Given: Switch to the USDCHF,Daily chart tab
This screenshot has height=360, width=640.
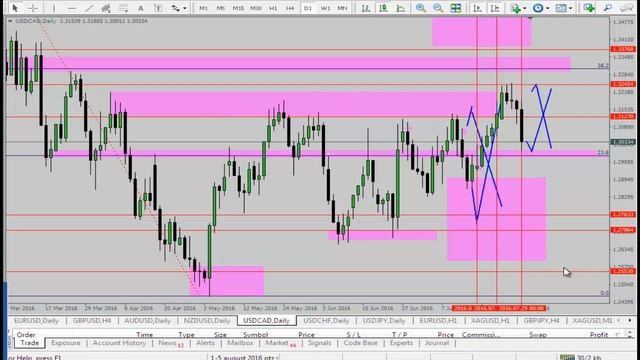Looking at the screenshot, I should (326, 321).
